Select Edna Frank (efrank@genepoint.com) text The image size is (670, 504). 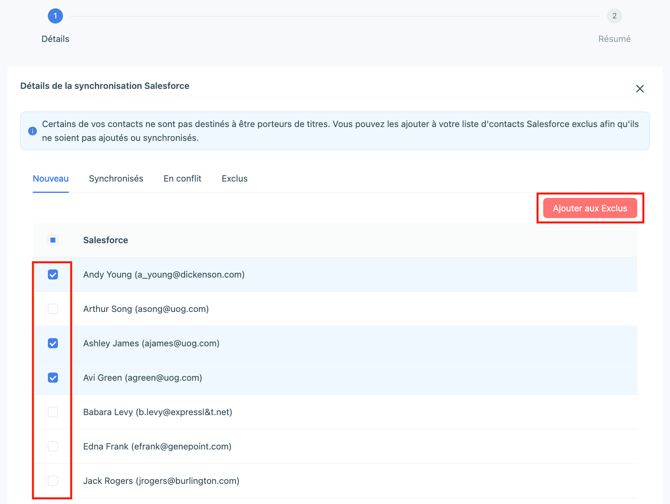(157, 446)
